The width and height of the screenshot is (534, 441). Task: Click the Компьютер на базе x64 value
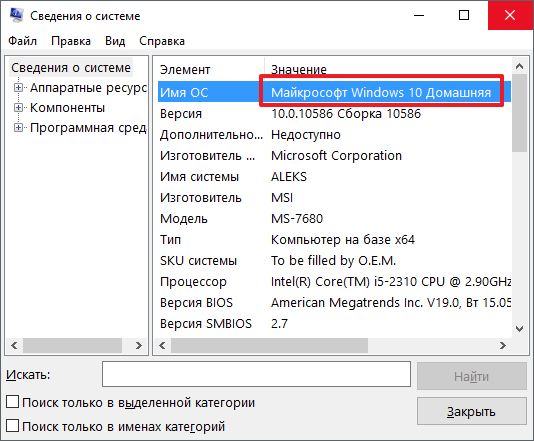(x=343, y=240)
